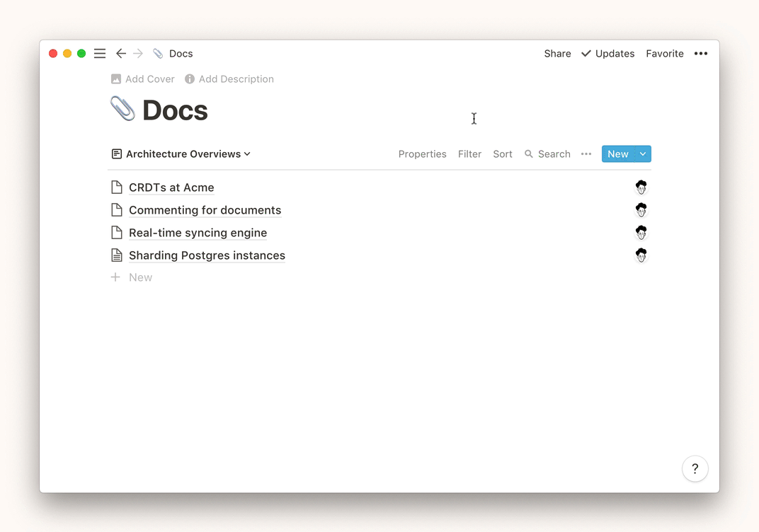
Task: Open the help question mark button
Action: 695,468
